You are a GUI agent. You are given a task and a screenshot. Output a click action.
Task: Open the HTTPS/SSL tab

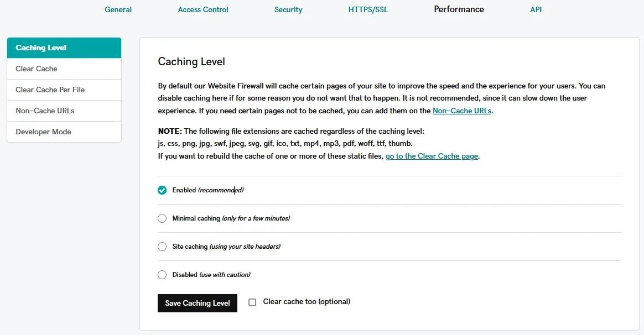point(368,9)
